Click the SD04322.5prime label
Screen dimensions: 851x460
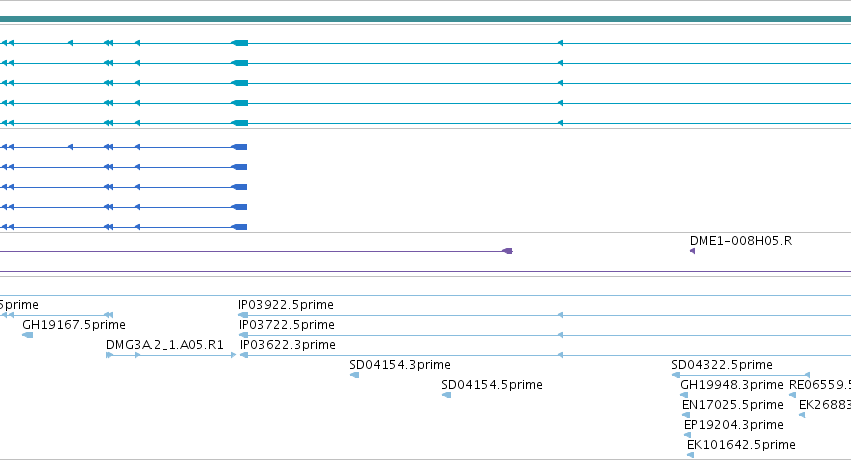[x=722, y=365]
